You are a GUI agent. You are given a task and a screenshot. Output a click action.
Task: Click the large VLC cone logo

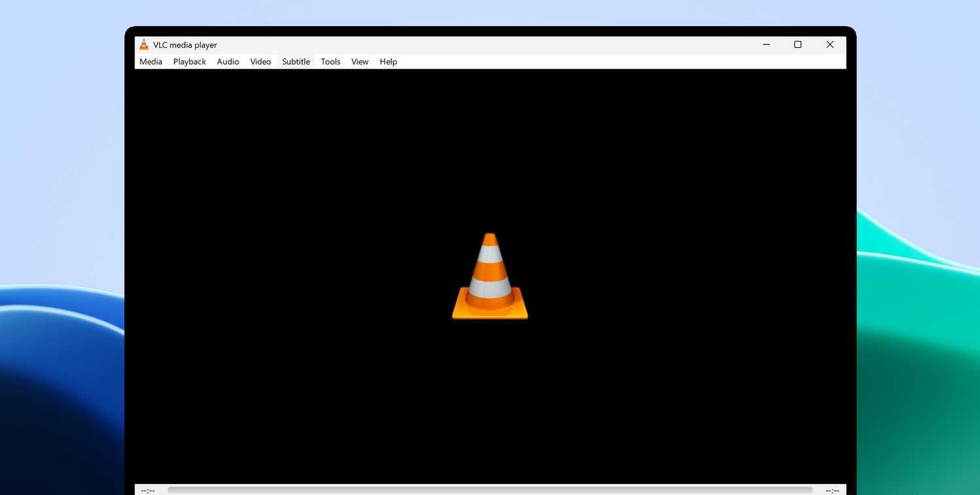point(490,276)
